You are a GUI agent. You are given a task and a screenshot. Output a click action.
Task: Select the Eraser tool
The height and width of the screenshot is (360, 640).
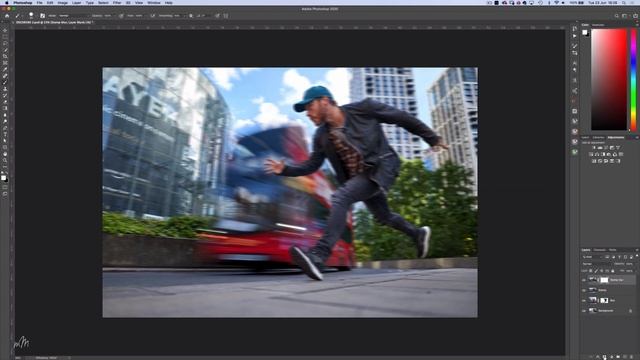click(5, 102)
